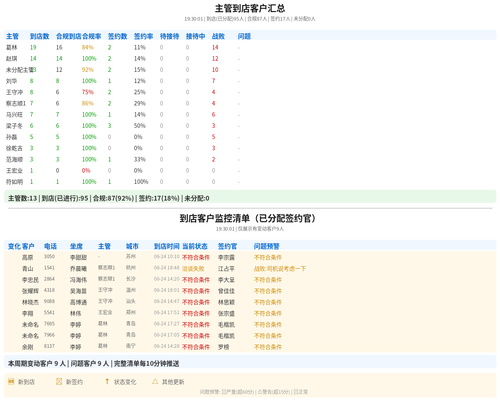Click the 电话 column header
Viewport: 500px width, 414px height.
coord(50,246)
